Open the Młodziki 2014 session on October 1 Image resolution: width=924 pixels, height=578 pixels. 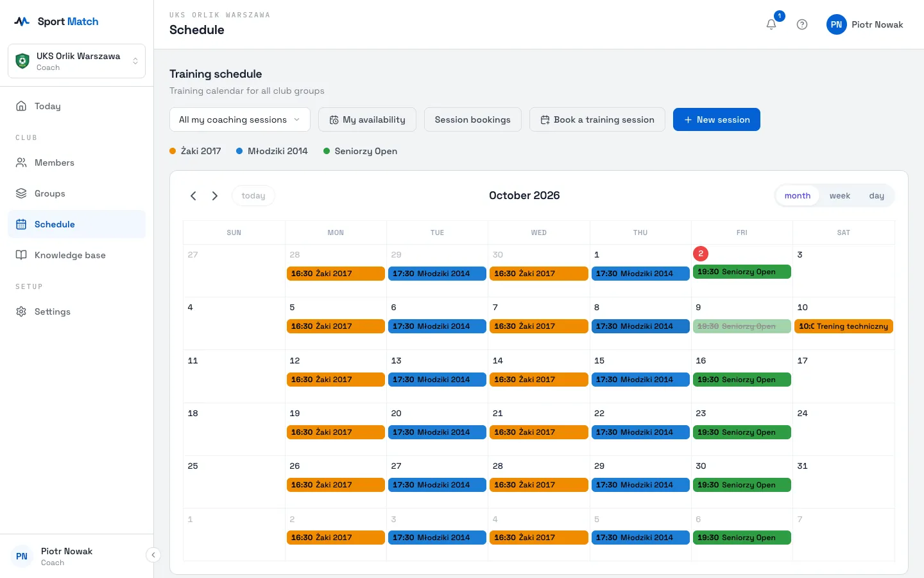click(640, 274)
